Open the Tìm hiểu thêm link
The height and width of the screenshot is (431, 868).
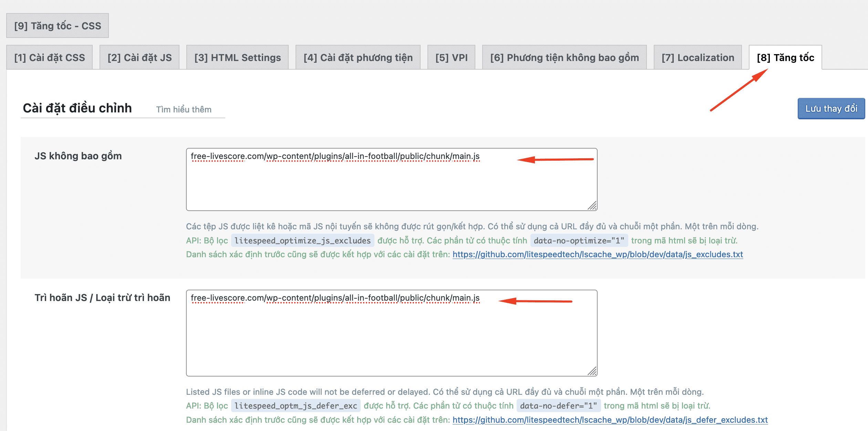click(x=184, y=109)
